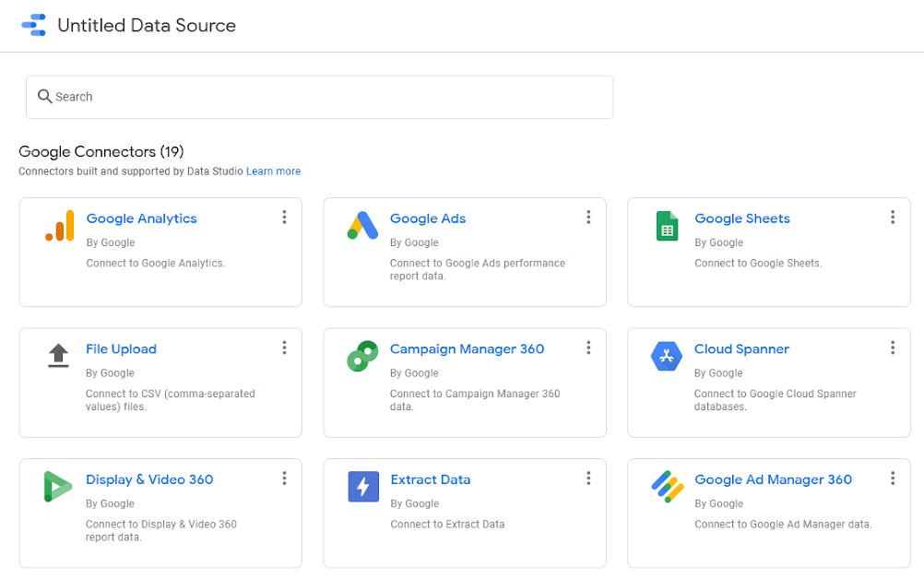Screen dimensions: 924x578
Task: Click the Google Analytics bar chart icon
Action: (60, 226)
